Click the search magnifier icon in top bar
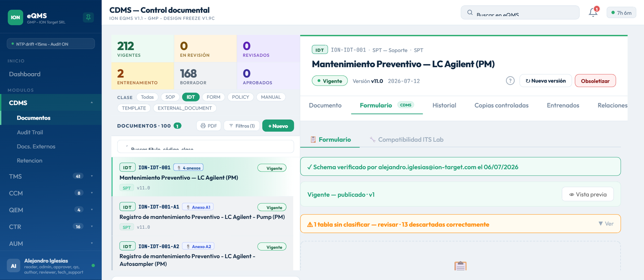This screenshot has height=280, width=644. click(x=470, y=12)
